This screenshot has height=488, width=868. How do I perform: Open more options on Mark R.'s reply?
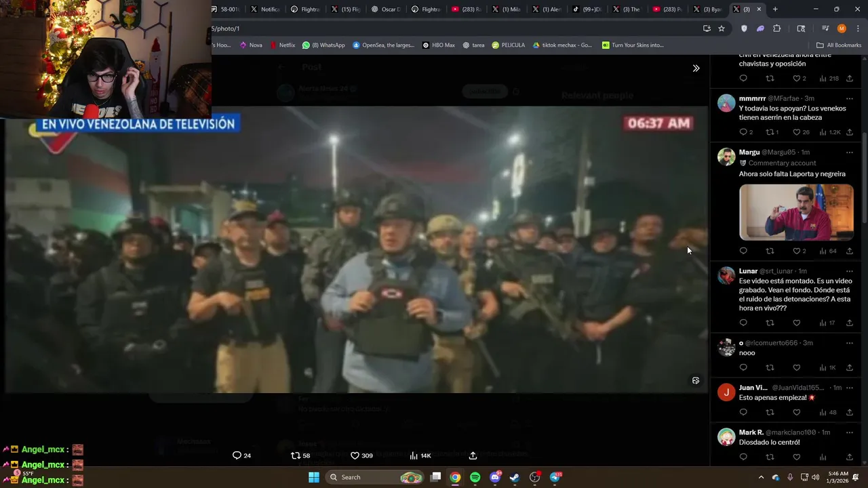point(849,432)
